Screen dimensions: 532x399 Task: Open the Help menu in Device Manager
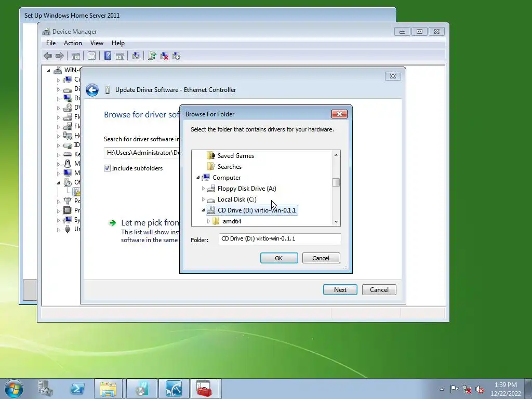coord(118,43)
